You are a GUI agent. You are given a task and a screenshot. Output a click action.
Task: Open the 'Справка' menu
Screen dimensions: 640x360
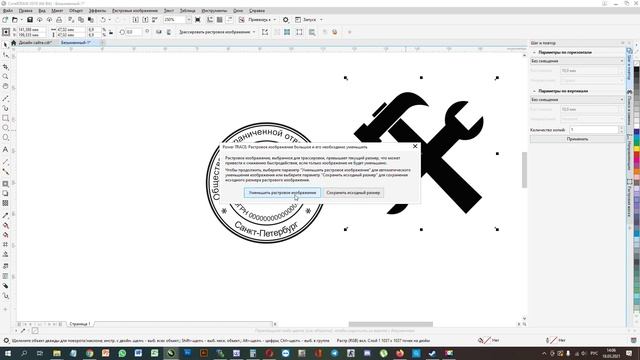click(x=257, y=11)
